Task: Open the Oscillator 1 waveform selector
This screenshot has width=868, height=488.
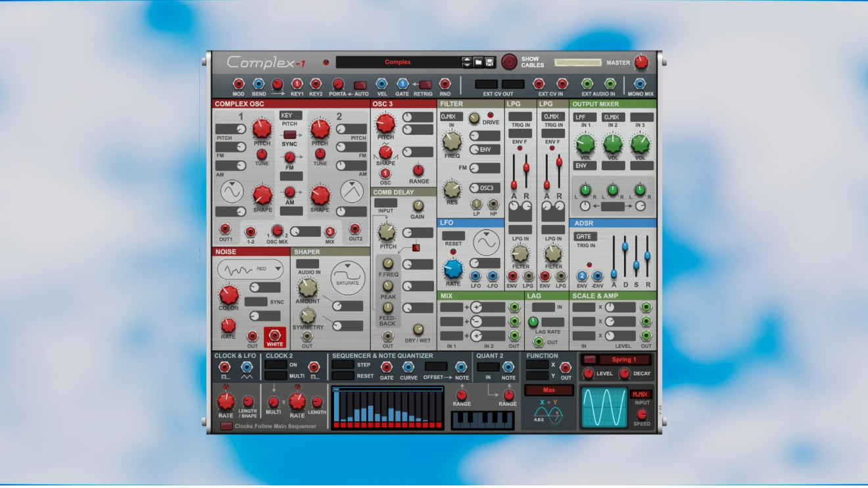Action: [231, 192]
